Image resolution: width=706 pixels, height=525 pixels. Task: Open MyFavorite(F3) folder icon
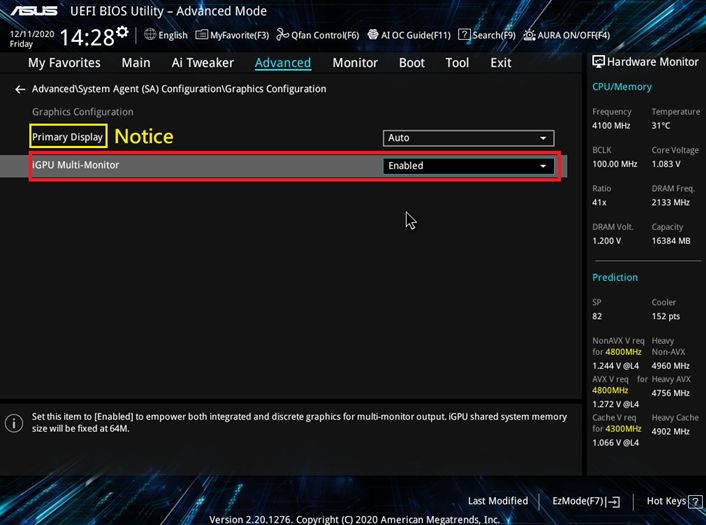coord(201,35)
